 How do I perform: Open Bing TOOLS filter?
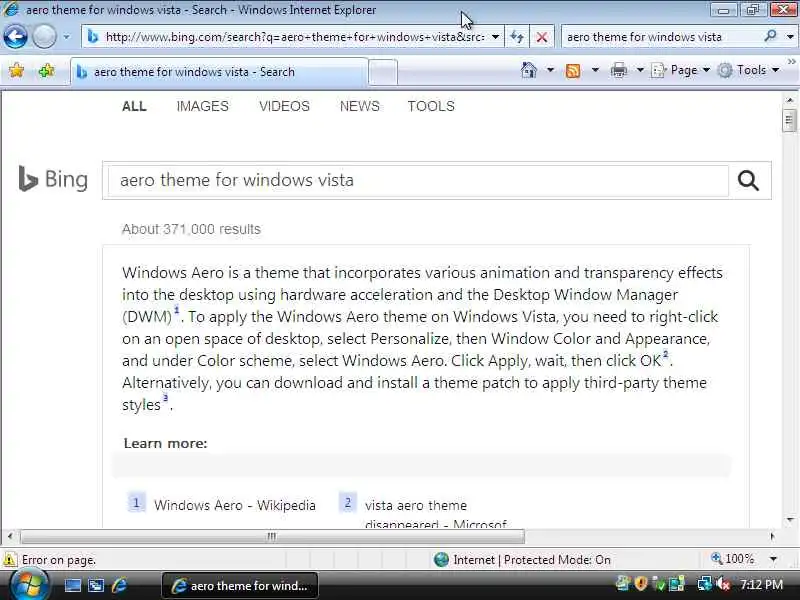point(431,106)
